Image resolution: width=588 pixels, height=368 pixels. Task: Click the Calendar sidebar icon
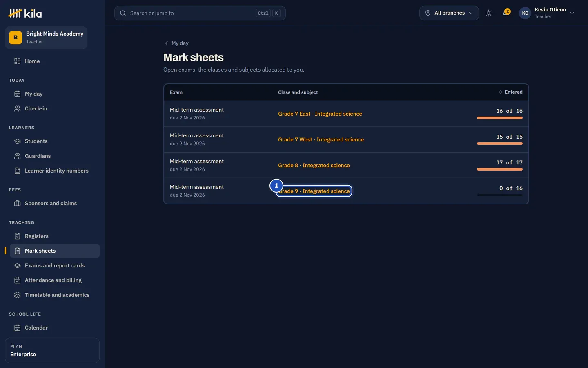click(x=17, y=328)
